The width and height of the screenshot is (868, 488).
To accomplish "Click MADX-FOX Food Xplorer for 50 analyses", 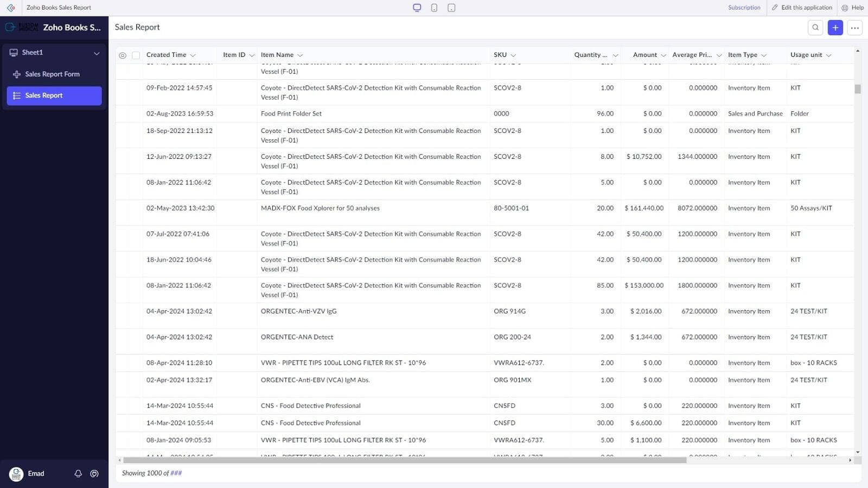I will coord(320,208).
